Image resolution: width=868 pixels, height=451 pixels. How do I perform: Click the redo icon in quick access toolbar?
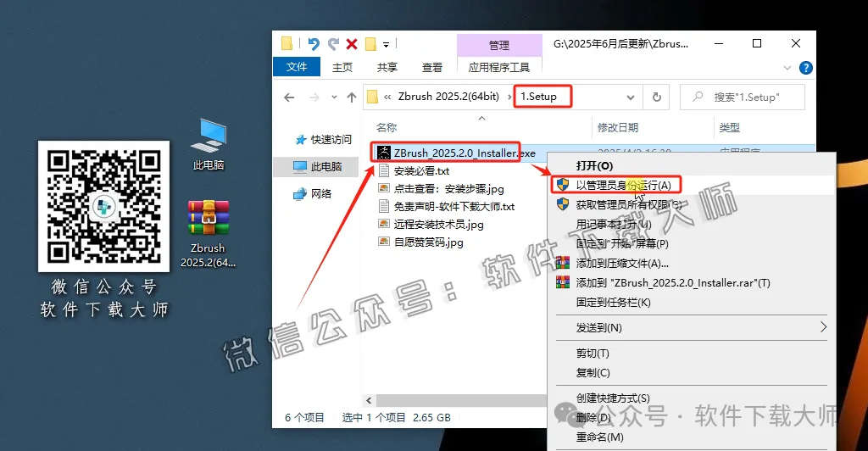coord(333,44)
